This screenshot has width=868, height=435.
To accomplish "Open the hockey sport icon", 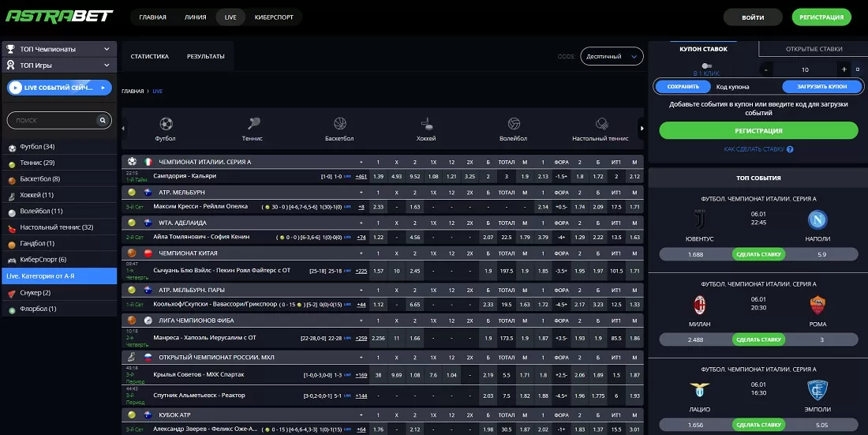I will click(x=427, y=124).
